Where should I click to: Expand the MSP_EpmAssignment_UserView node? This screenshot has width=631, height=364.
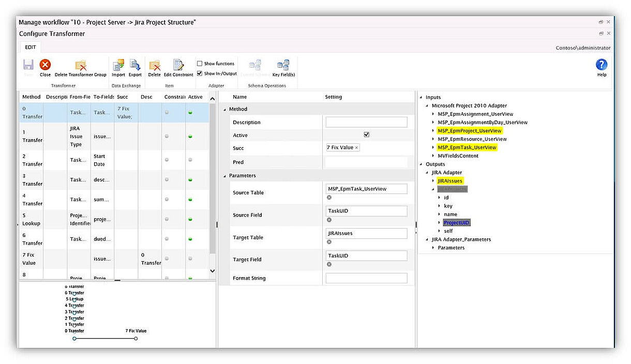(x=433, y=114)
